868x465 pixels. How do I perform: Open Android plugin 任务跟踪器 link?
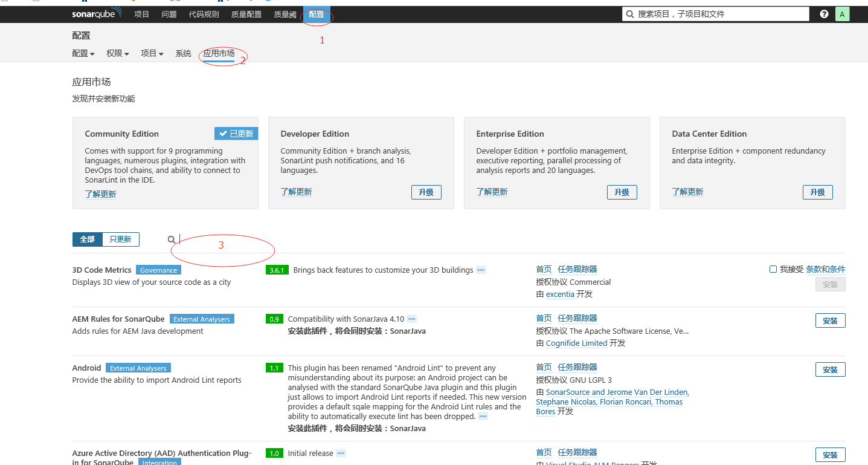tap(577, 367)
